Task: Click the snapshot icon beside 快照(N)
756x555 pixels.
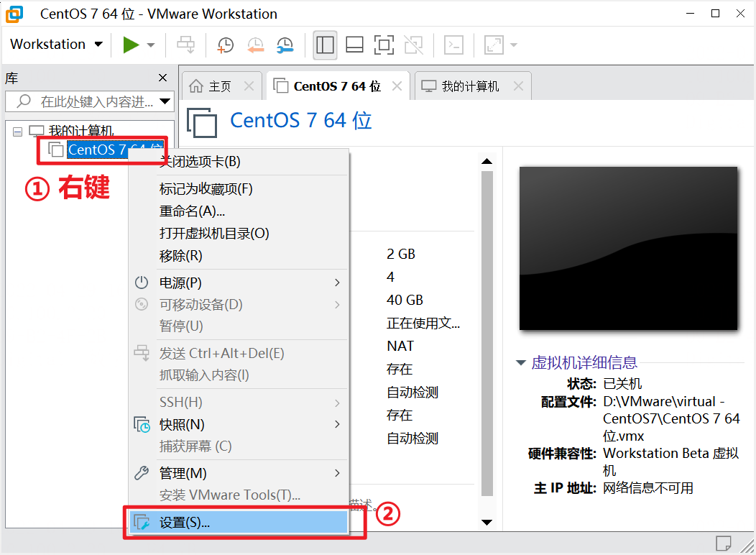Action: [x=142, y=424]
